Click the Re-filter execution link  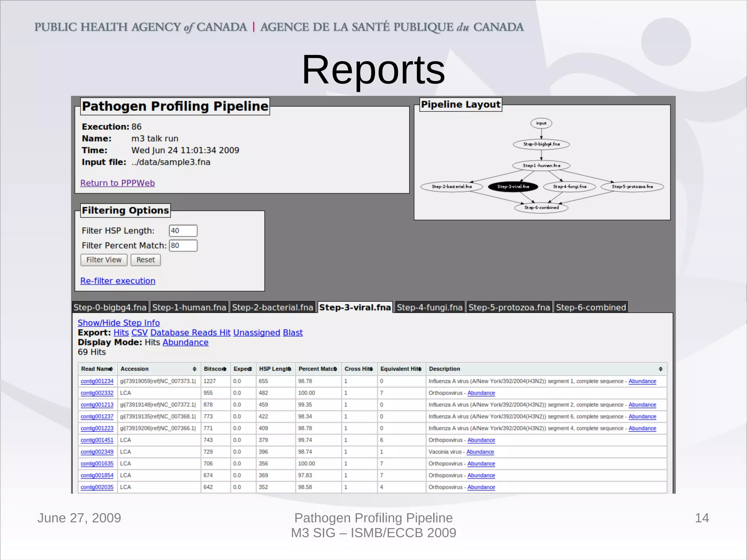118,281
